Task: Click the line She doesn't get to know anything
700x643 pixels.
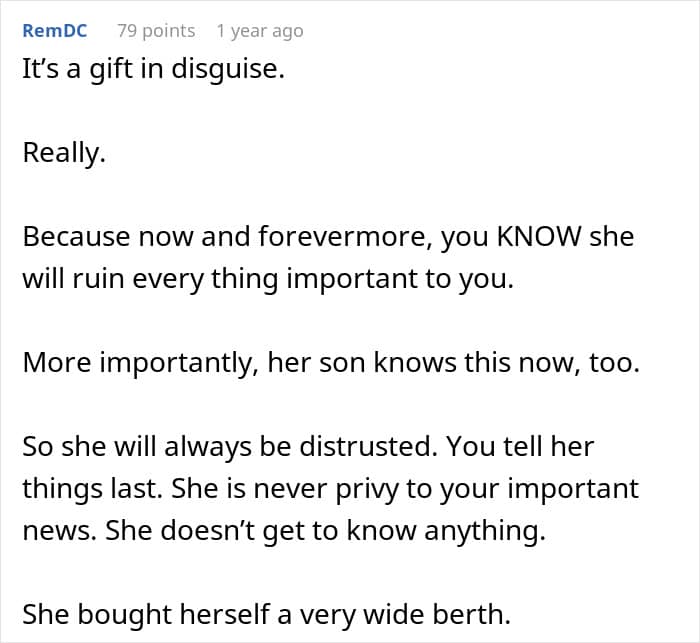Action: tap(325, 531)
